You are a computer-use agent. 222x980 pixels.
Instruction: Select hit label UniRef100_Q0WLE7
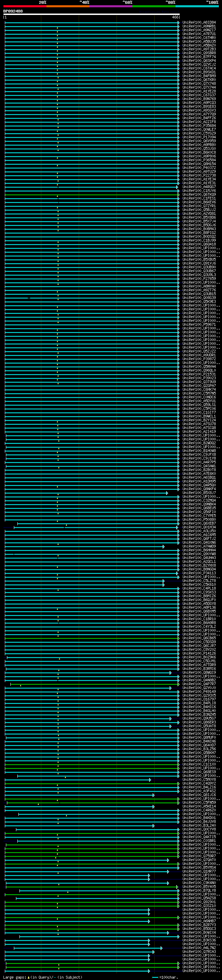199,129
